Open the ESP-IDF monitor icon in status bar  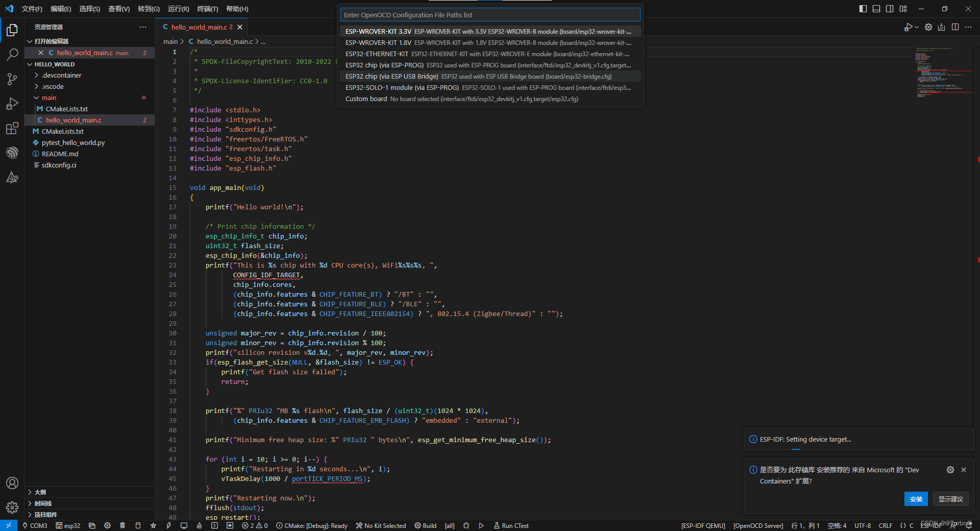[x=184, y=525]
